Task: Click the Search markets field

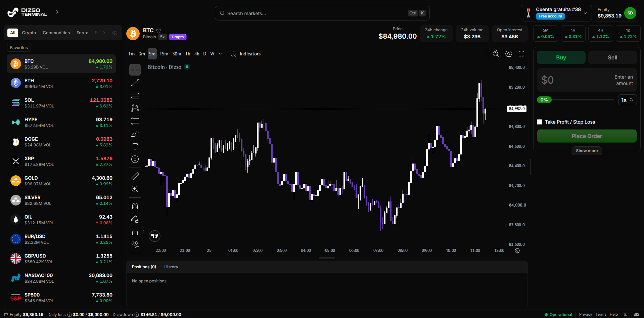Action: (x=322, y=13)
